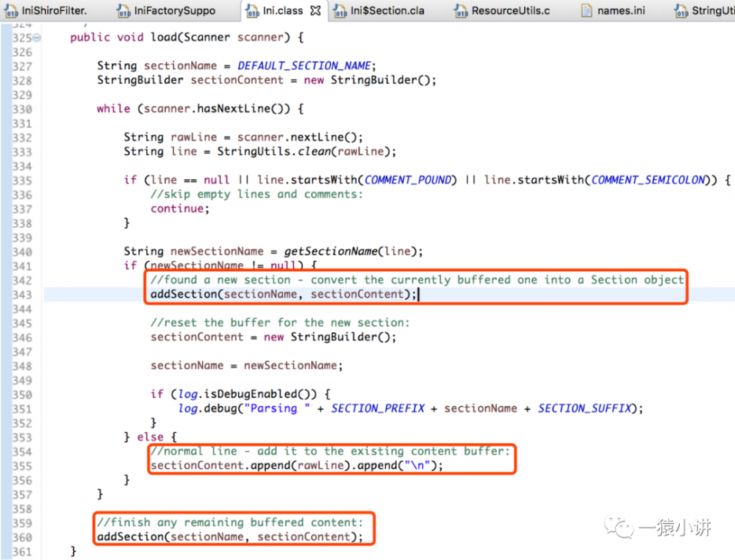Click the class file icon of Ini$Section tab
The height and width of the screenshot is (560, 735).
coord(340,11)
